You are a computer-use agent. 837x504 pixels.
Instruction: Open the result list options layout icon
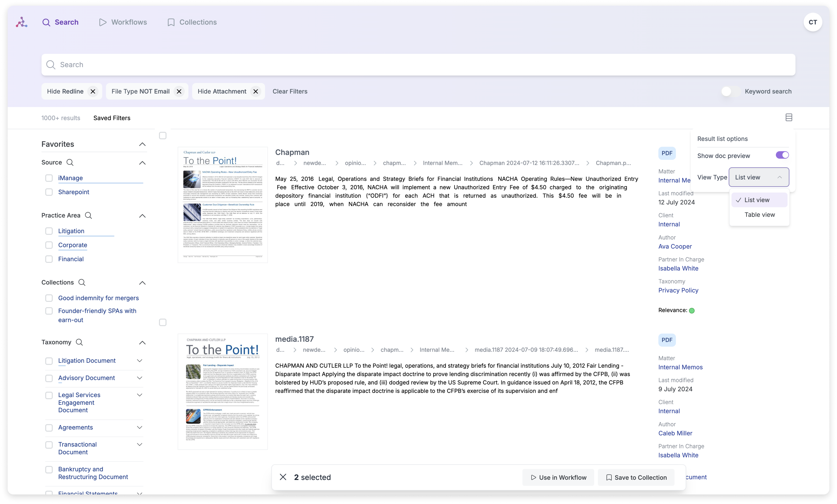click(789, 118)
